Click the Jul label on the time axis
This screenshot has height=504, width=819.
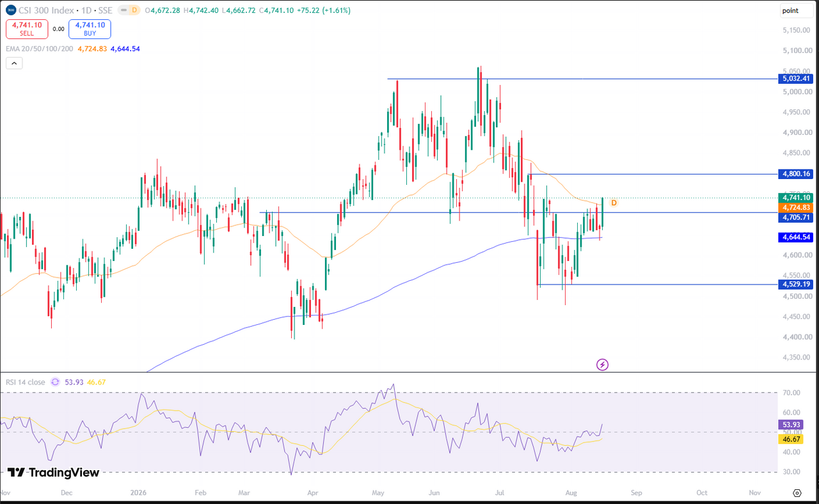[x=499, y=492]
